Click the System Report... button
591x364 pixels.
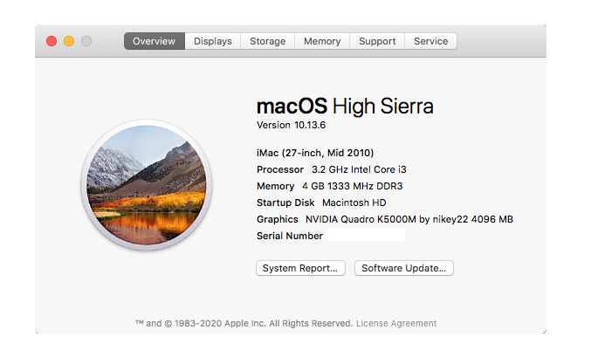[x=300, y=268]
